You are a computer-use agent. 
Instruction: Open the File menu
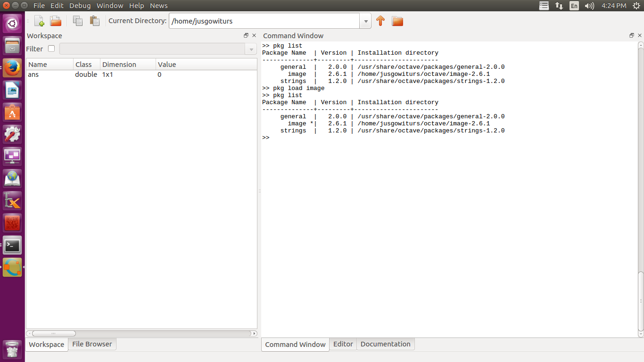pyautogui.click(x=39, y=6)
